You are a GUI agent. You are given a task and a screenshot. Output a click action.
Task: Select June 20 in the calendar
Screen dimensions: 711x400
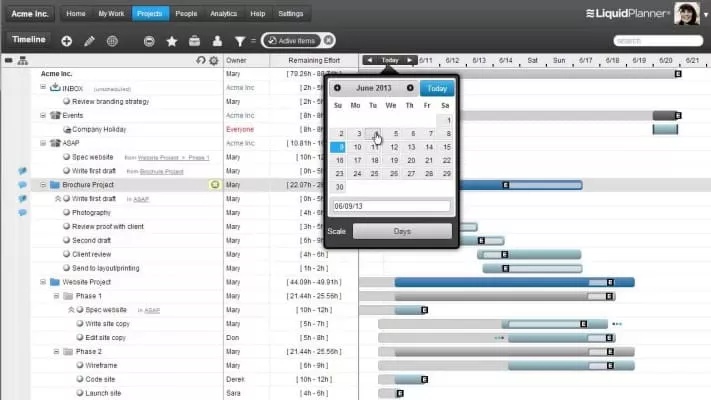coord(413,160)
